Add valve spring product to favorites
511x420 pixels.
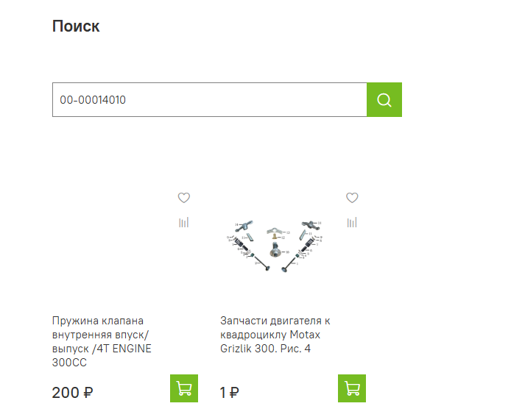click(x=184, y=197)
